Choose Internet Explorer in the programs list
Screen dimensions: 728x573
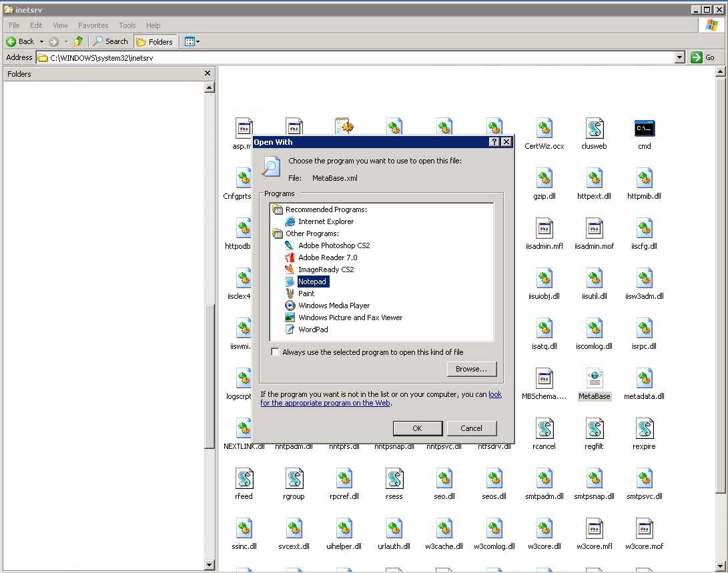(320, 221)
